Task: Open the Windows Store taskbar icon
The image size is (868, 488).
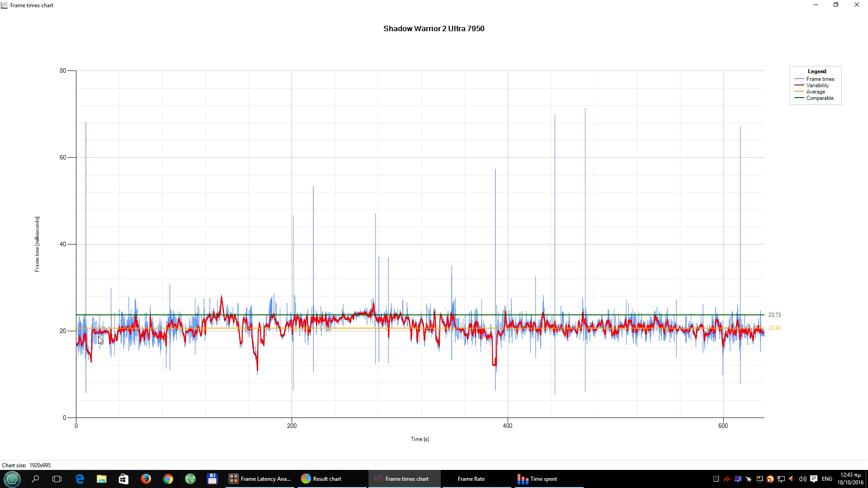Action: pos(123,479)
